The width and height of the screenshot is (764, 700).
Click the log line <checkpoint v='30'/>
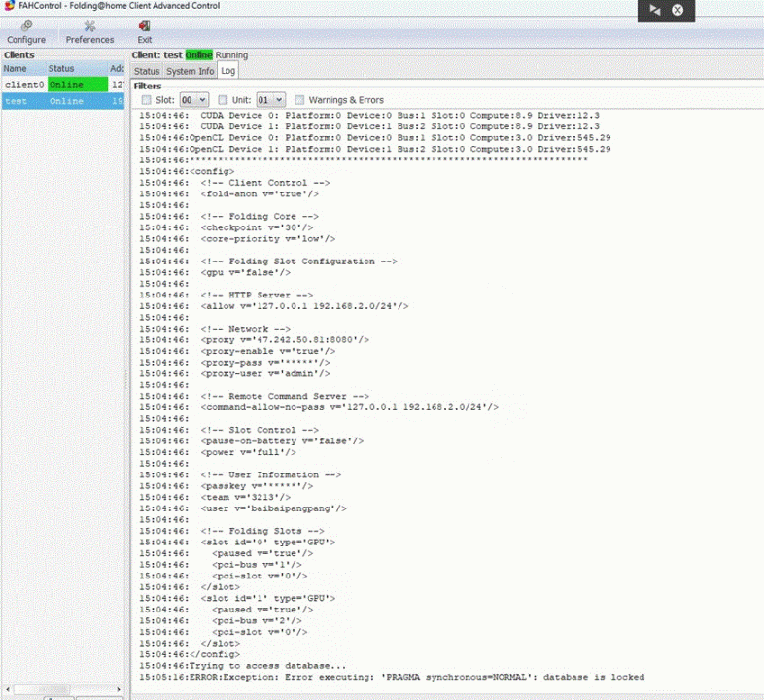point(226,227)
